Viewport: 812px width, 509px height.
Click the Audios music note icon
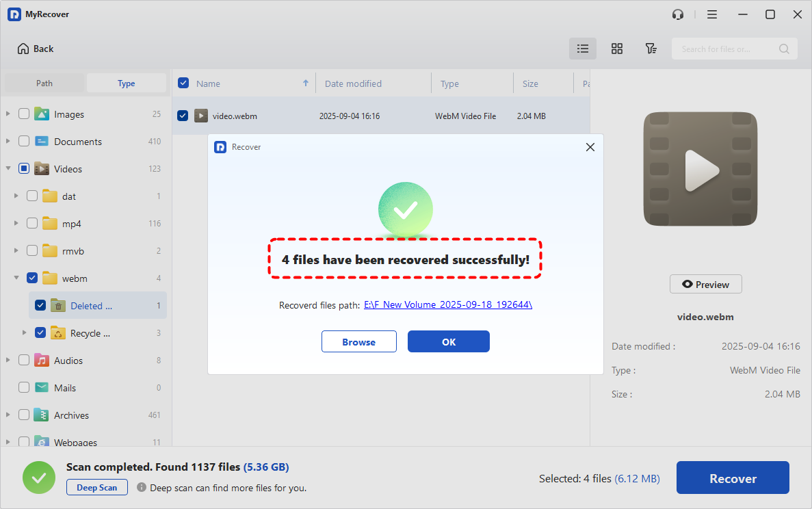[x=42, y=361]
